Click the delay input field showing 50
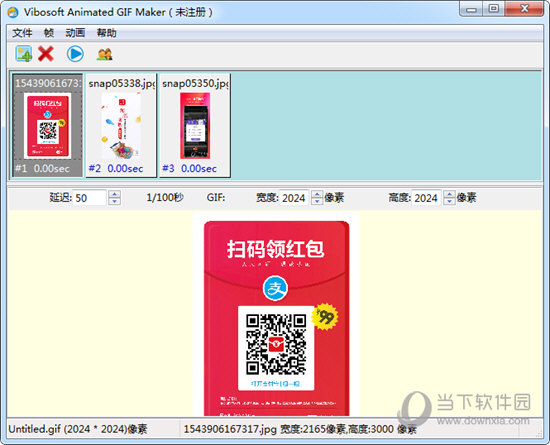The width and height of the screenshot is (550, 445). coord(89,198)
